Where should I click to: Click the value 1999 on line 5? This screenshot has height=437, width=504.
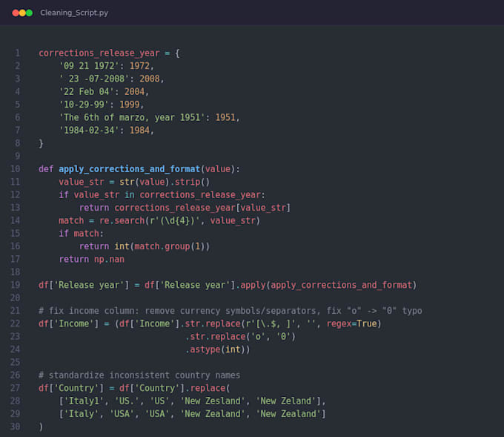[129, 105]
